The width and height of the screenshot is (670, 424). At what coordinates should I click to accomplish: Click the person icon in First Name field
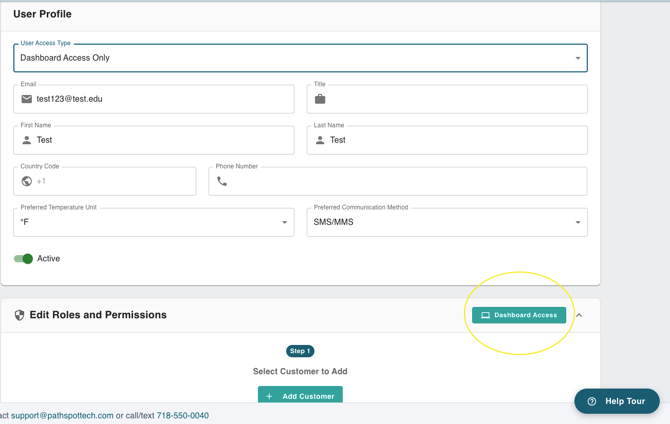click(x=27, y=140)
